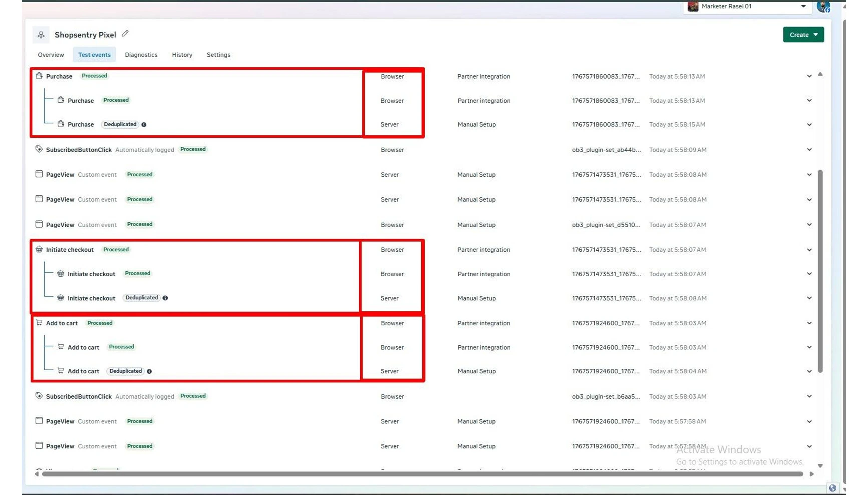Open the Settings tab

[x=218, y=55]
